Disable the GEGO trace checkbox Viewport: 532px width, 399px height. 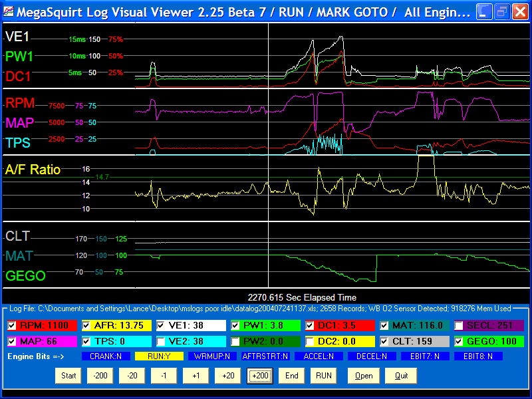coord(460,341)
